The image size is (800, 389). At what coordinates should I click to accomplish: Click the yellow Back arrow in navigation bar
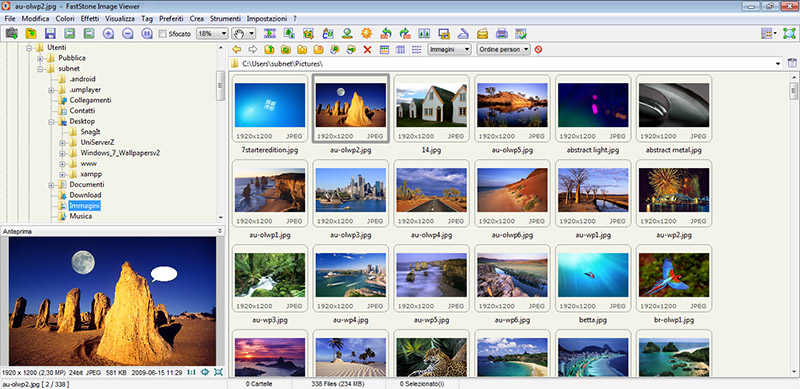point(236,50)
